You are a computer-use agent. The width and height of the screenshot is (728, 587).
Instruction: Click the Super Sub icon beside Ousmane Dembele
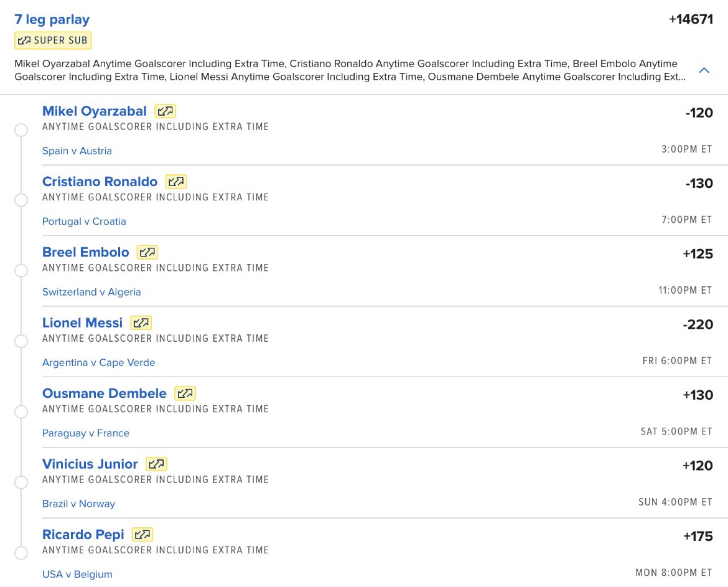click(185, 393)
